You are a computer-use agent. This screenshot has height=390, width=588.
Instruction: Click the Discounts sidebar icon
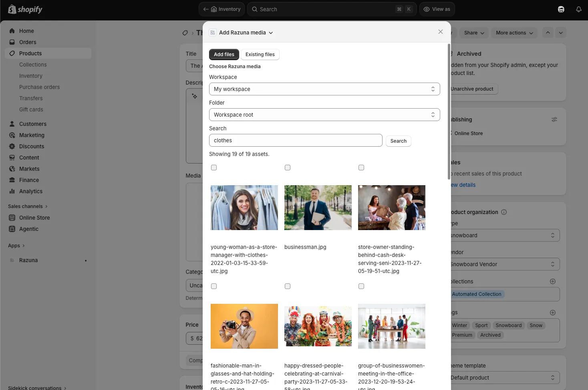pyautogui.click(x=12, y=146)
